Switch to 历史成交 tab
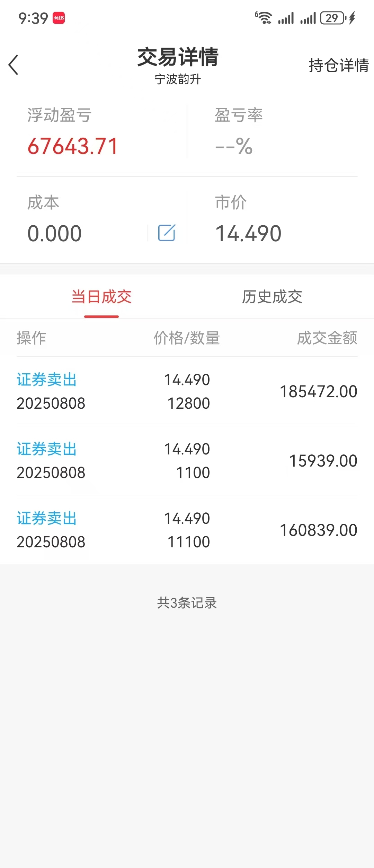Image resolution: width=374 pixels, height=868 pixels. [272, 297]
